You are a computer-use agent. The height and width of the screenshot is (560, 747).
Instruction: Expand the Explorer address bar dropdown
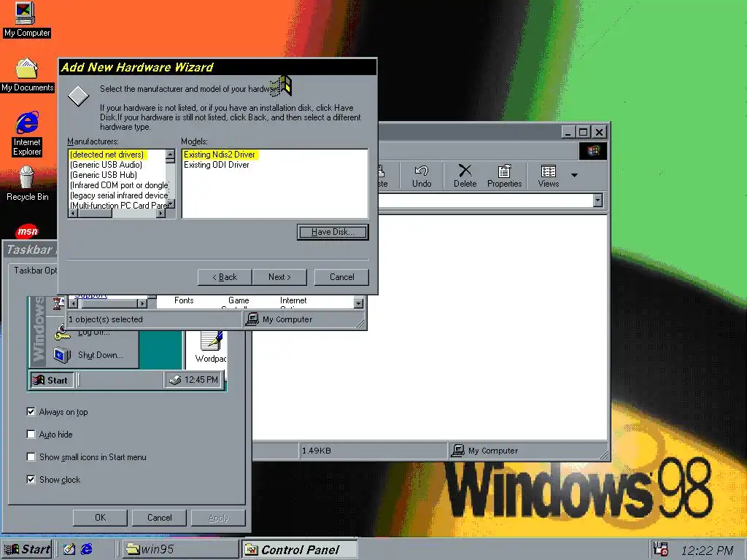598,201
